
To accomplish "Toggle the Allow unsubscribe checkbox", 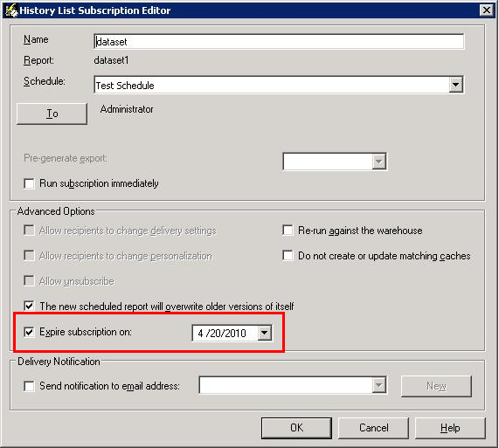I will pyautogui.click(x=30, y=281).
